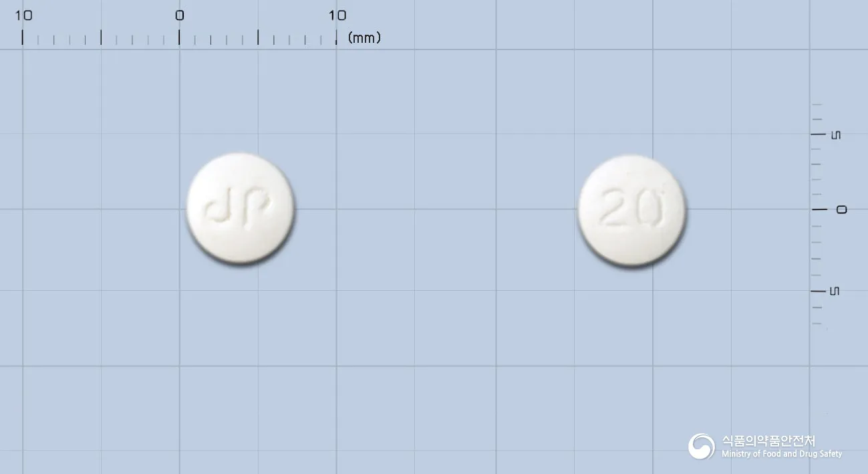This screenshot has height=474, width=868.
Task: Click 'Ministry of Food and Drug Safety' text
Action: tap(782, 454)
